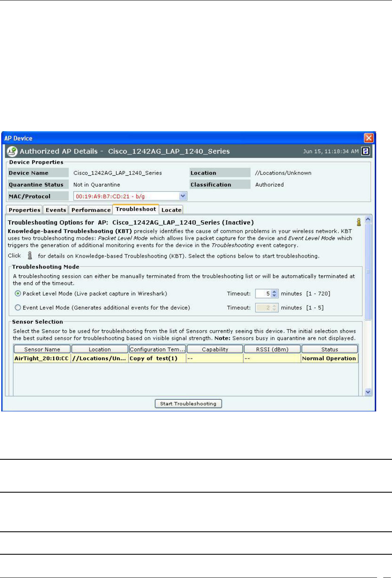The image size is (392, 578).
Task: Select Packet Level Mode radio button
Action: click(18, 294)
